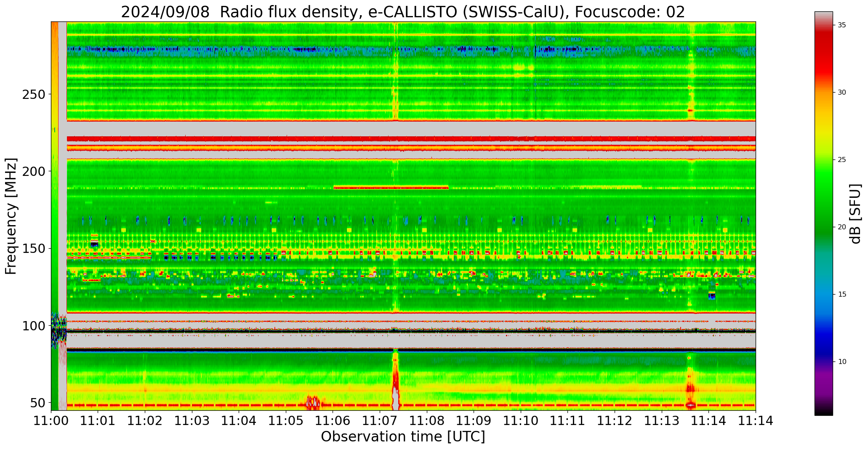868x449 pixels.
Task: Click the 'Observation time [UTC]' axis label
Action: pyautogui.click(x=403, y=436)
